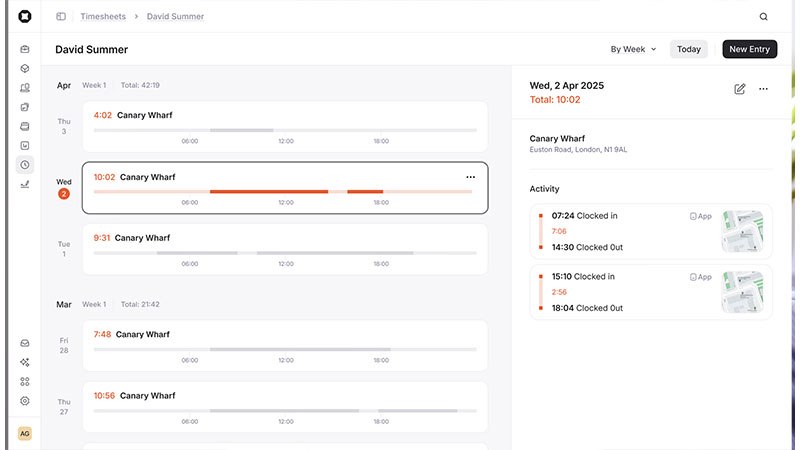Click the timeline bar on the 10:56 entry
800x450 pixels.
(285, 411)
